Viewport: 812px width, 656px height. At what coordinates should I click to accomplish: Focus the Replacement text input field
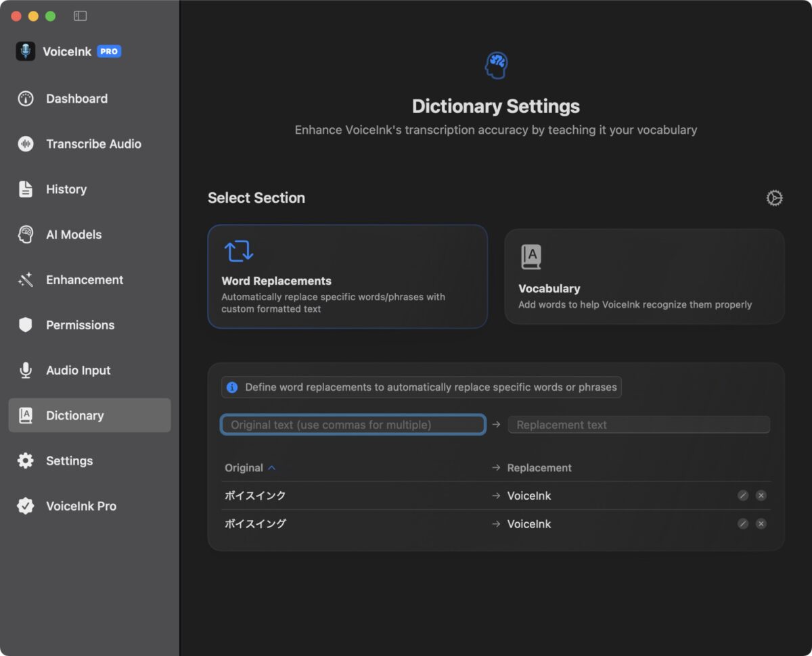click(x=639, y=425)
